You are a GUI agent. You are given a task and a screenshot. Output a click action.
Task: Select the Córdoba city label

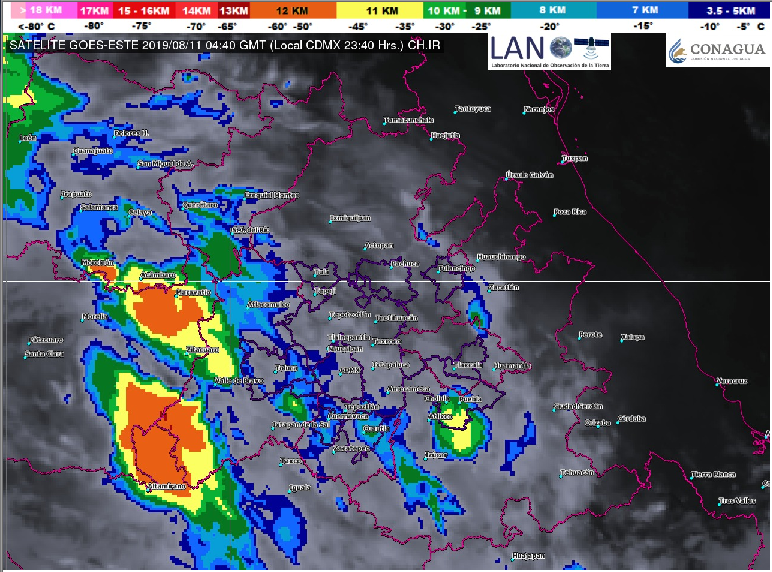click(x=632, y=419)
